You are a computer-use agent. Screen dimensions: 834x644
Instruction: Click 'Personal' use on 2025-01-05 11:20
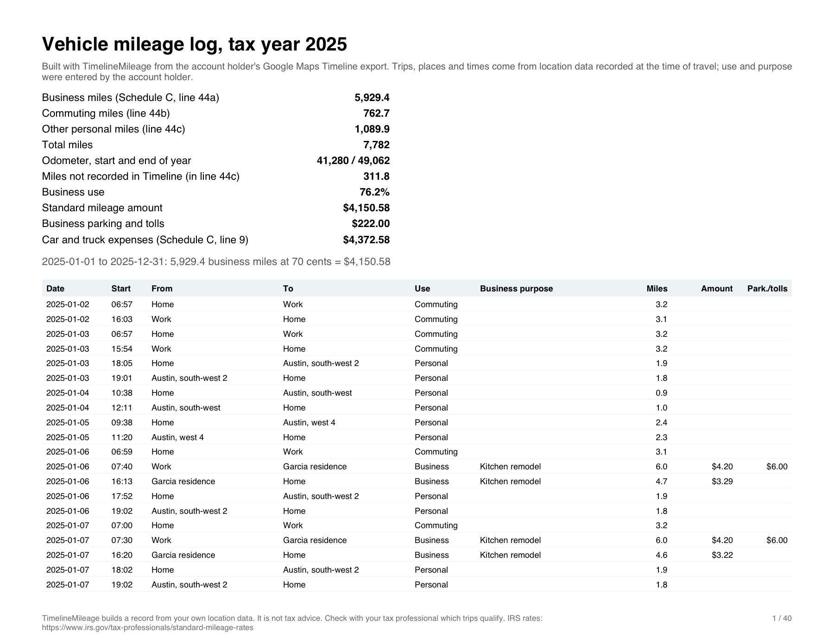[431, 437]
